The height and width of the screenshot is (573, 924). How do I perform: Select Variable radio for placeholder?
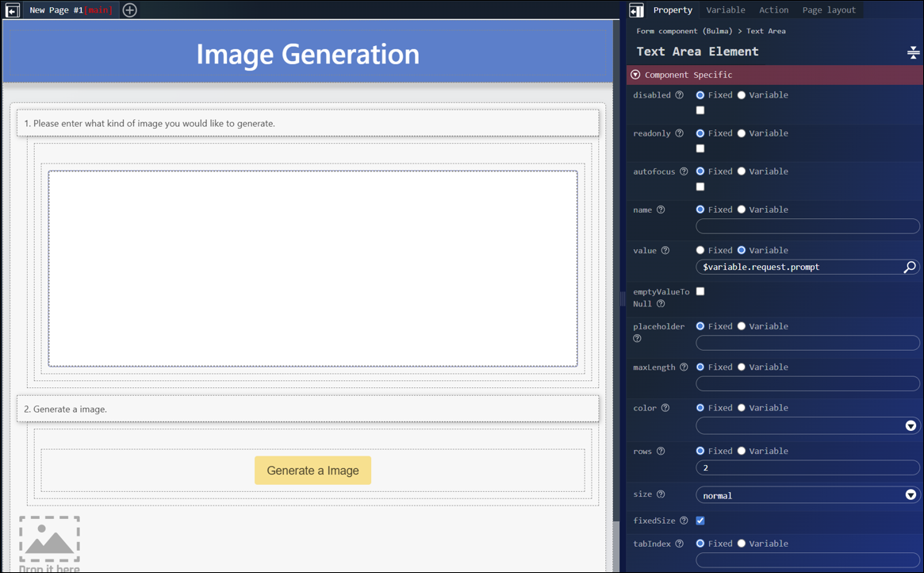pos(742,326)
